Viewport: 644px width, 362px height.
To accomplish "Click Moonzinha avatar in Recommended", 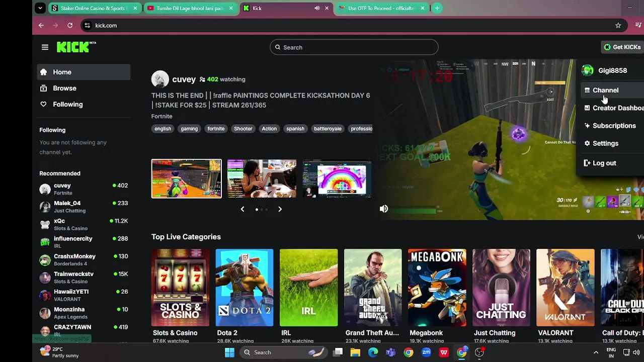I will 45,313.
